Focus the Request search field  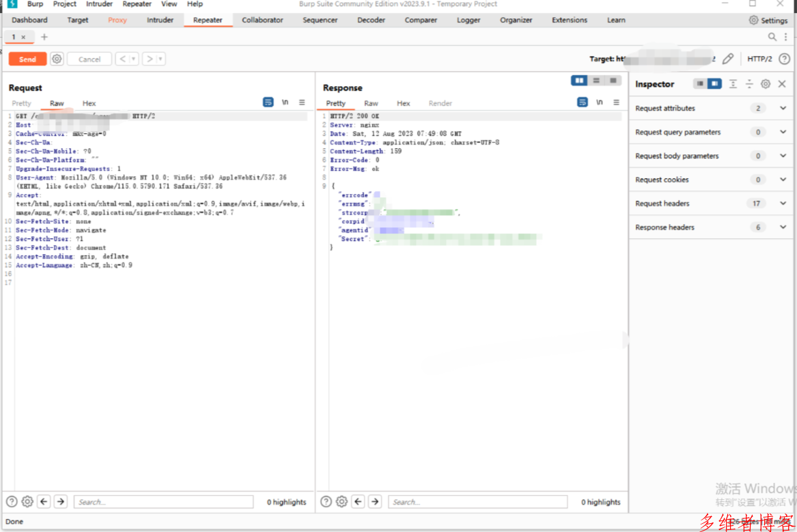point(164,502)
